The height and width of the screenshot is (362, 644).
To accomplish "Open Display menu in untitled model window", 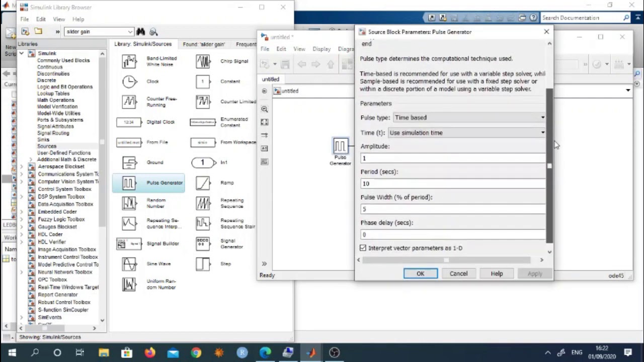I will (x=321, y=49).
